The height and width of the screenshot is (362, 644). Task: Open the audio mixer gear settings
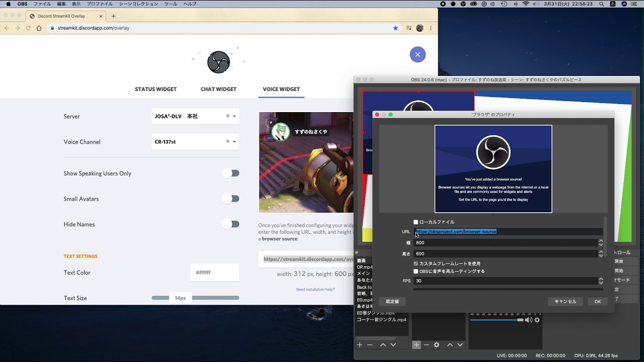pos(537,320)
